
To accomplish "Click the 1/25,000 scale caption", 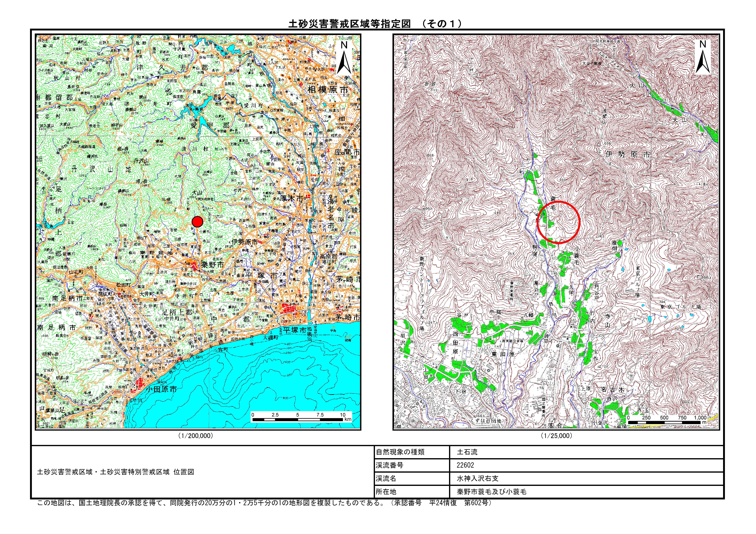I will (556, 436).
